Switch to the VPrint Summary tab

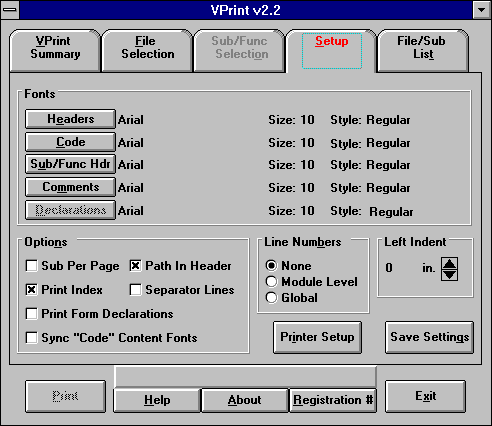click(x=55, y=50)
